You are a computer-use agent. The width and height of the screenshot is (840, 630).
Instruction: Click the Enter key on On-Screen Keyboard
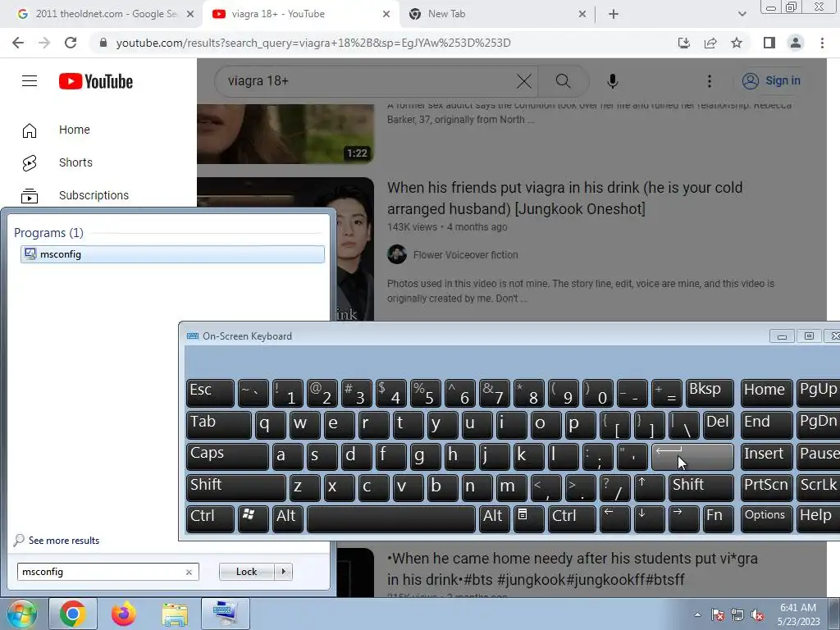692,456
